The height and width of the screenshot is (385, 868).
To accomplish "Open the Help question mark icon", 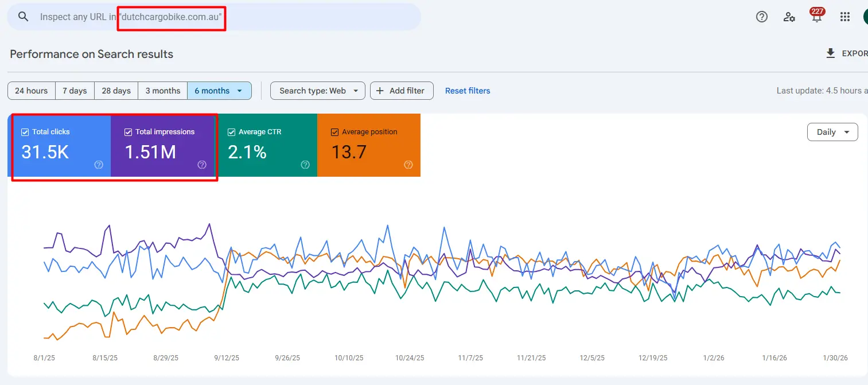I will [x=761, y=17].
